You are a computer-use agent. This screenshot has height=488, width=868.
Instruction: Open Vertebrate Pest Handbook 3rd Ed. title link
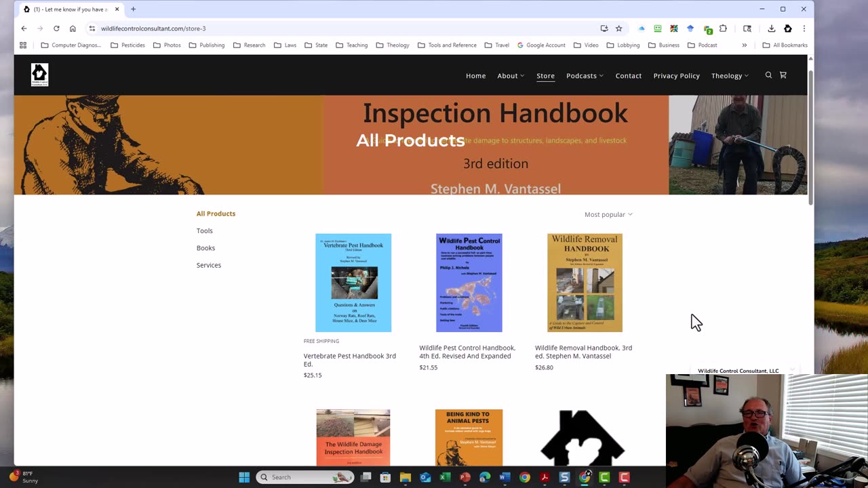click(350, 360)
